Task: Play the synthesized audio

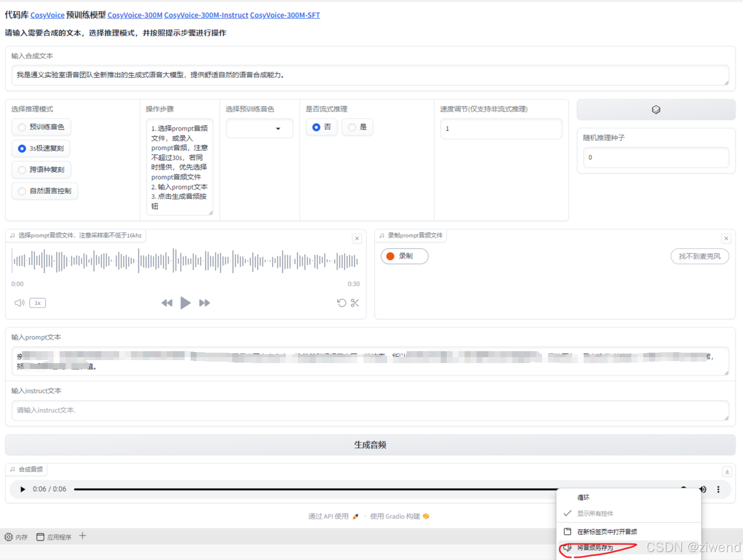Action: [22, 489]
